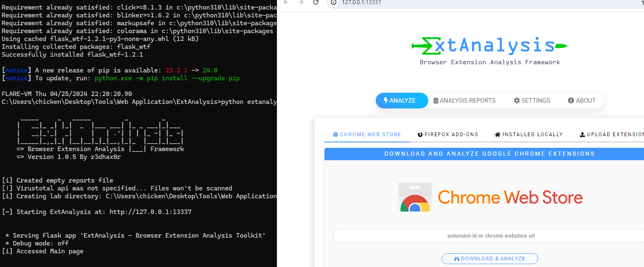Click clipboard icon on Analysis Reports
Screen dimensions: 644x267
pos(436,101)
